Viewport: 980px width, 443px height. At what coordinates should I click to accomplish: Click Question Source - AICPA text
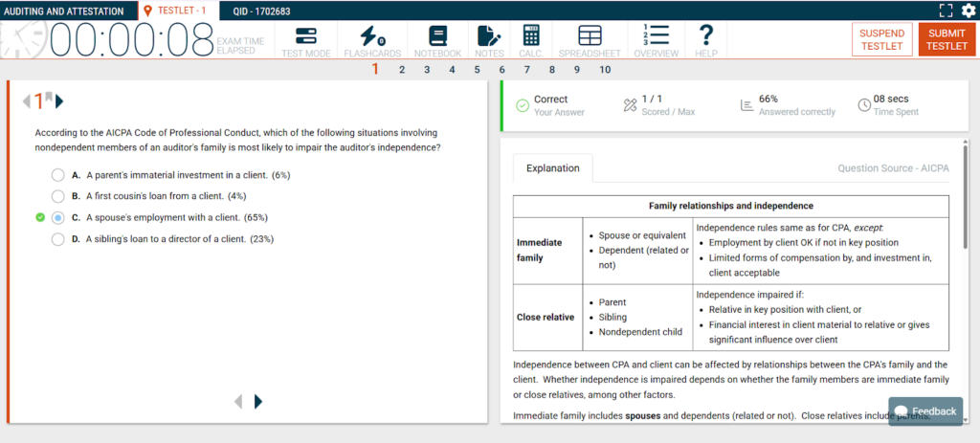pyautogui.click(x=893, y=168)
